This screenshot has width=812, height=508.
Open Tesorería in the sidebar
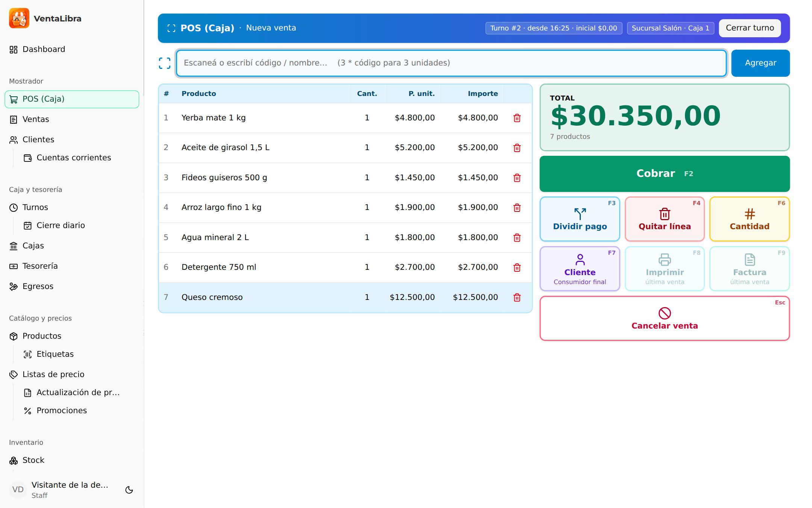click(x=72, y=266)
